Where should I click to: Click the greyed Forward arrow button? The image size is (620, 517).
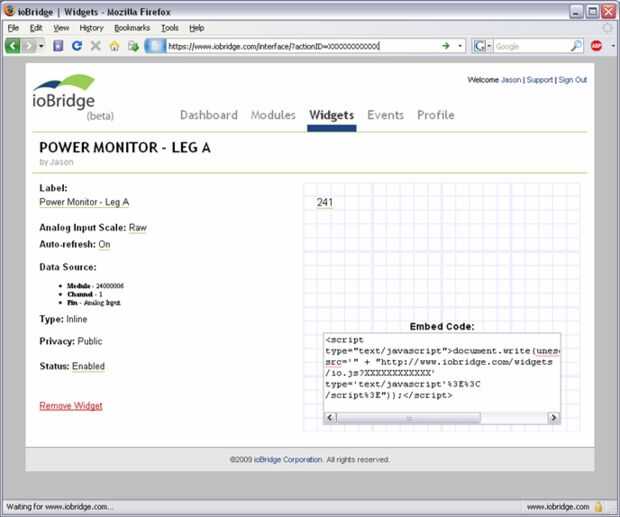coord(28,46)
